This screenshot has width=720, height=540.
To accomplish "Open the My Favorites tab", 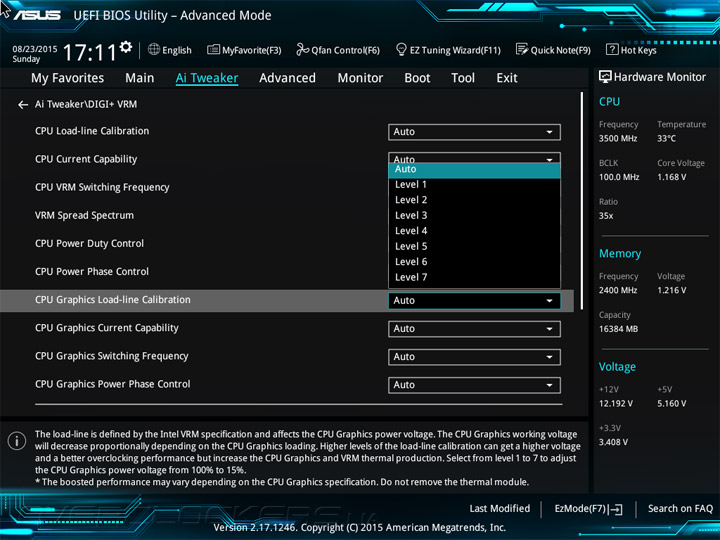I will [68, 78].
